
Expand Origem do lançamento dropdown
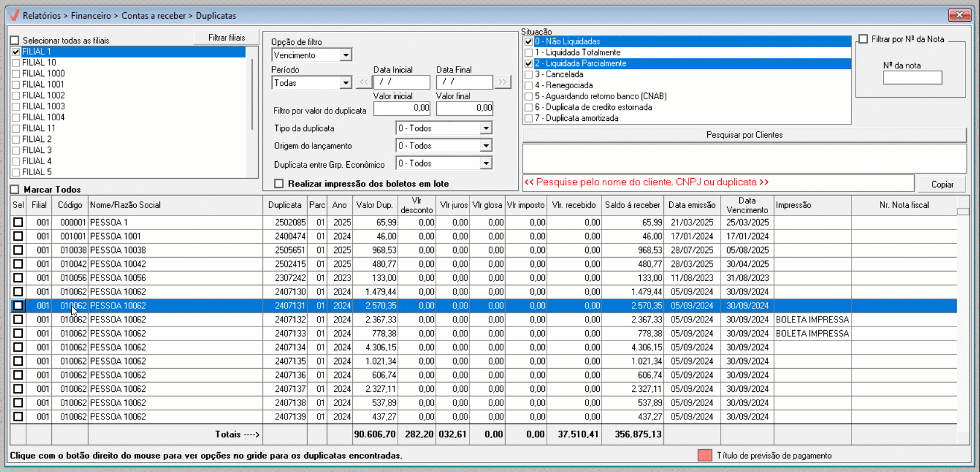(x=486, y=146)
